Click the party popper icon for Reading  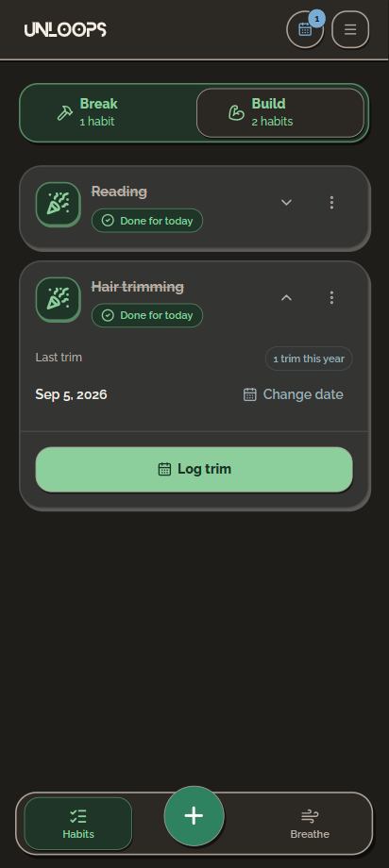59,205
